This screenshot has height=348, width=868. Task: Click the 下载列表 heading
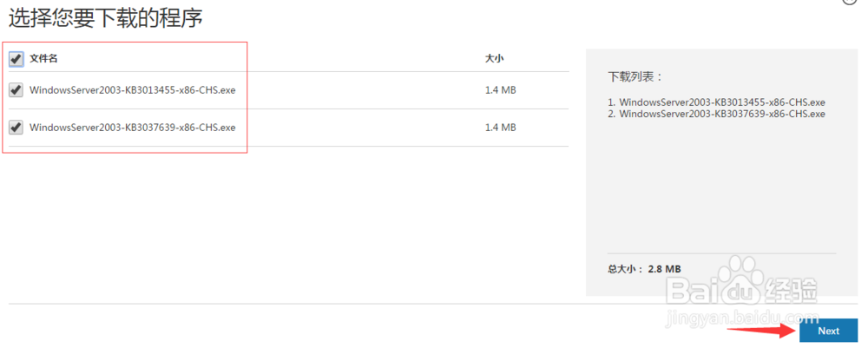point(635,77)
